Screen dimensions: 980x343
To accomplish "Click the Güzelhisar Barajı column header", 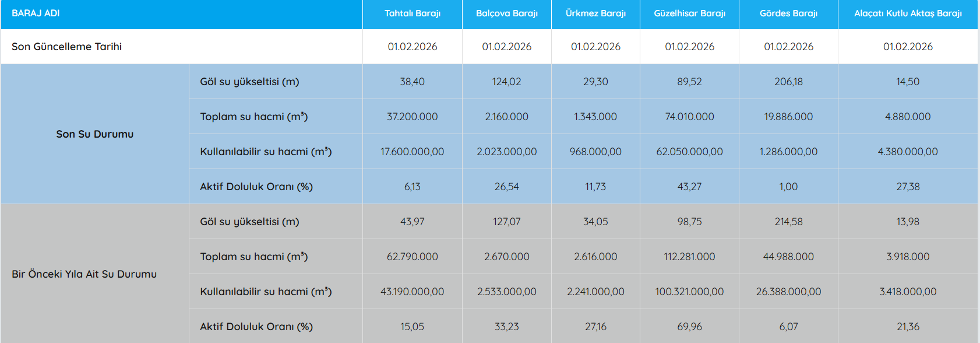I will click(689, 13).
